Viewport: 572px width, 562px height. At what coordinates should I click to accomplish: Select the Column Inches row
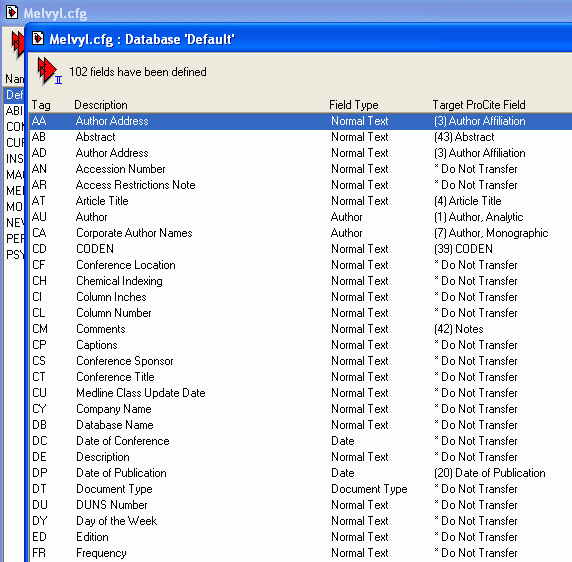[x=301, y=297]
